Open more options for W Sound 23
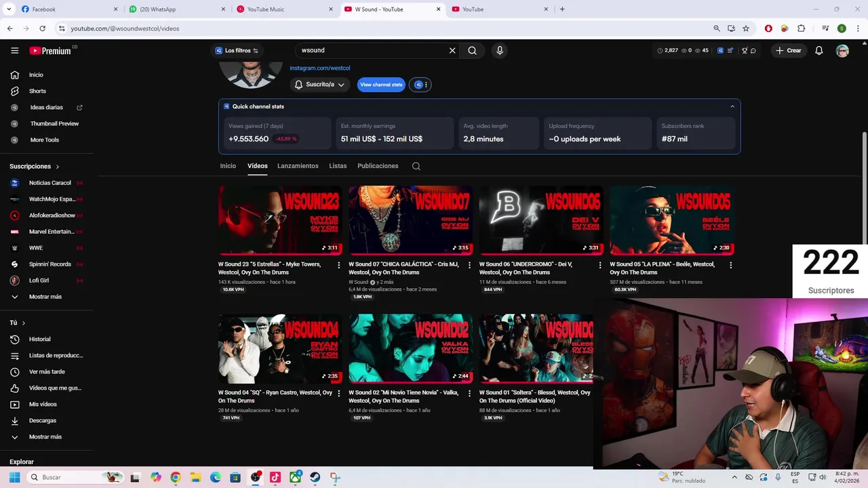Viewport: 868px width, 488px height. (x=338, y=265)
